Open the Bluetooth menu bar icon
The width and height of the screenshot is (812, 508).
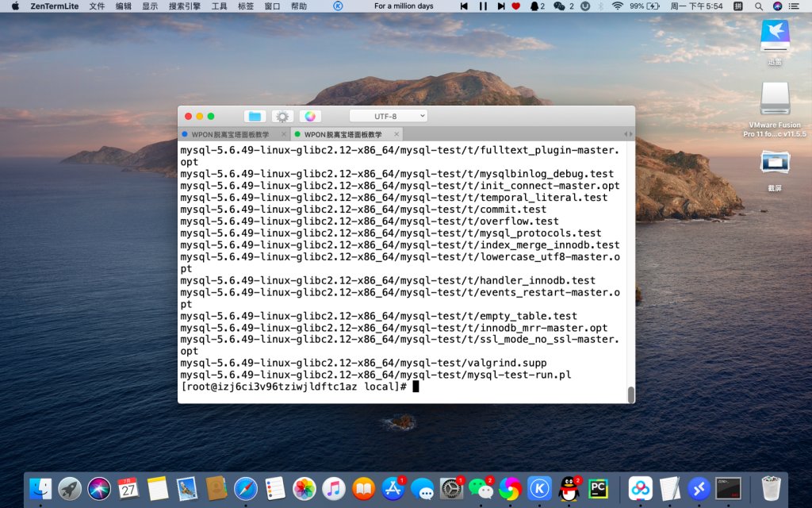point(601,6)
